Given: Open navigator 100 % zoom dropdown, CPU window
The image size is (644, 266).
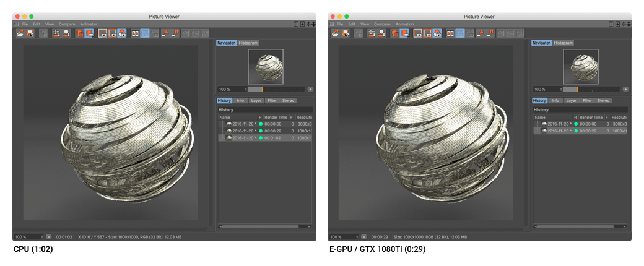Looking at the screenshot, I should coord(232,89).
